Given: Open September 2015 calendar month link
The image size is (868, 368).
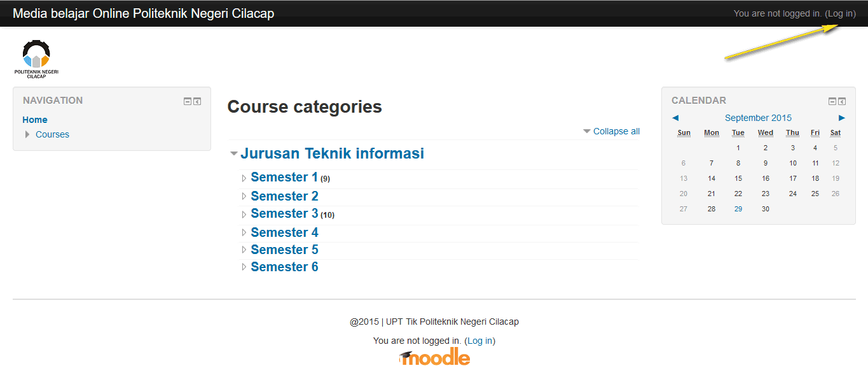Looking at the screenshot, I should click(x=758, y=118).
